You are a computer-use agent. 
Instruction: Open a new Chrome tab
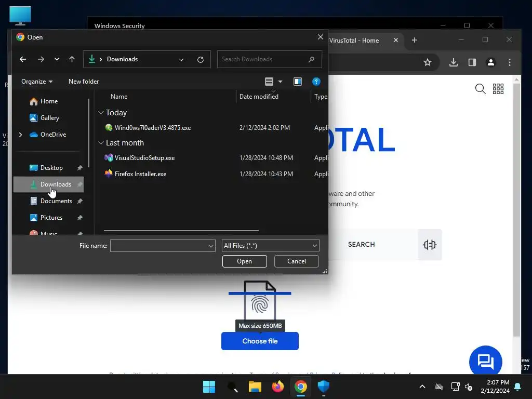click(x=414, y=41)
